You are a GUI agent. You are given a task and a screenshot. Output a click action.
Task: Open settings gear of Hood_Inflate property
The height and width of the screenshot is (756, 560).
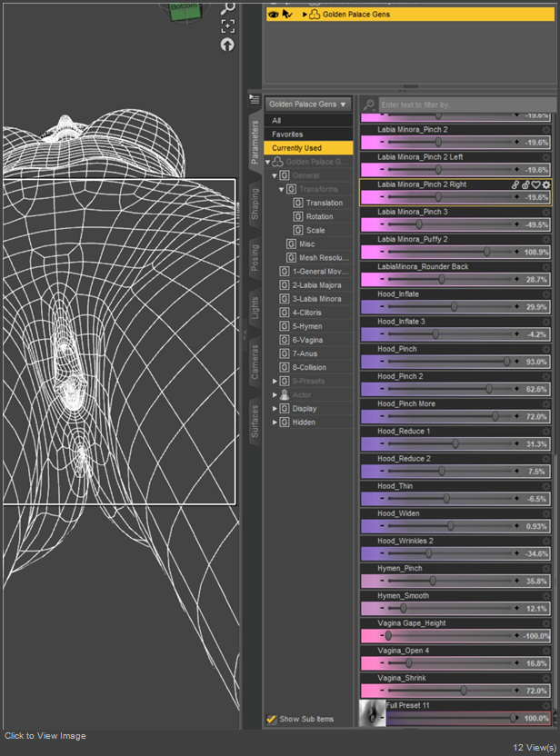[546, 294]
